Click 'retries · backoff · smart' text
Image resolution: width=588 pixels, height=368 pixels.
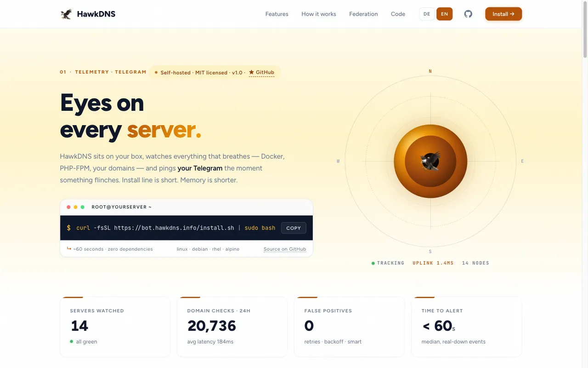pyautogui.click(x=333, y=342)
